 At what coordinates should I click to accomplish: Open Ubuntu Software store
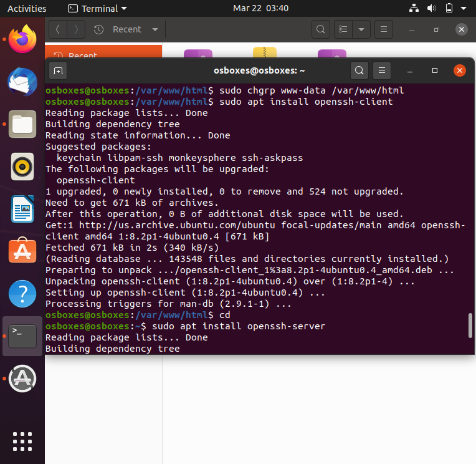coord(22,250)
